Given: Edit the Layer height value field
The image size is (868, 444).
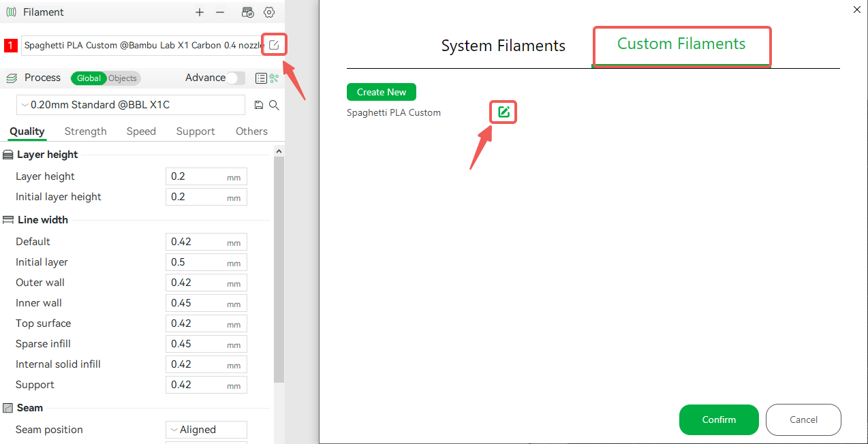Looking at the screenshot, I should (206, 176).
